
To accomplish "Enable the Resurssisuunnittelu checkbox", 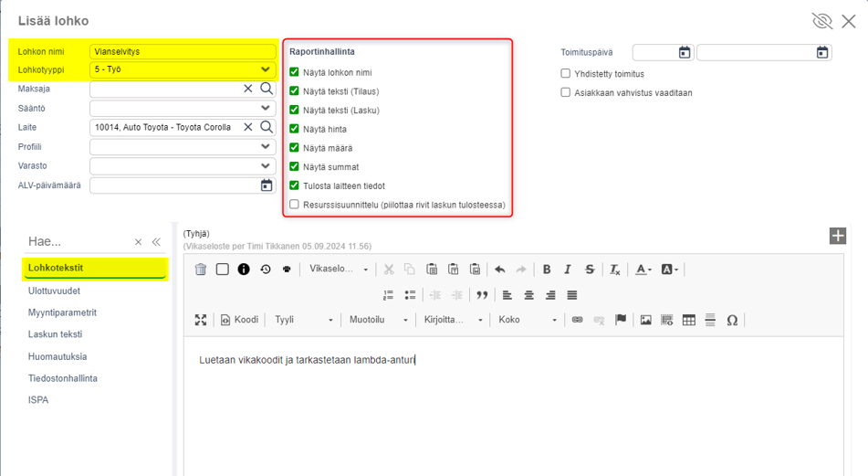I will (x=294, y=204).
